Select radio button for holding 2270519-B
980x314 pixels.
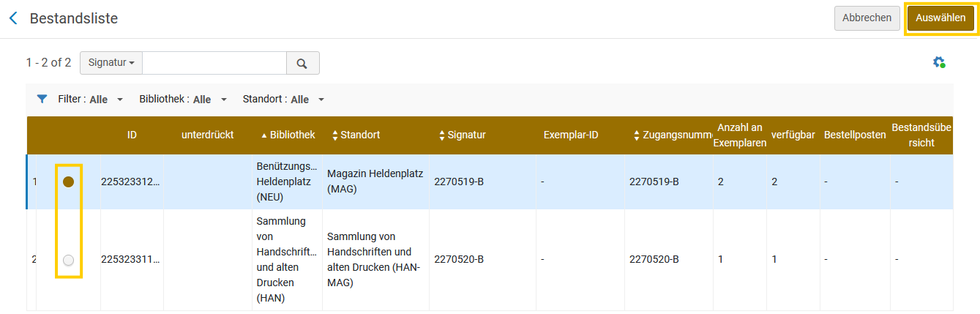point(68,182)
